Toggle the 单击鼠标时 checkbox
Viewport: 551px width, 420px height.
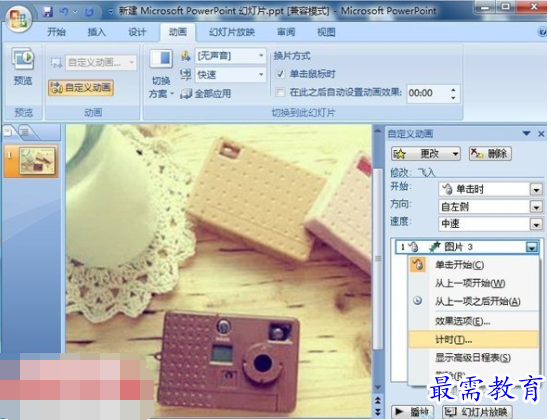click(x=280, y=74)
